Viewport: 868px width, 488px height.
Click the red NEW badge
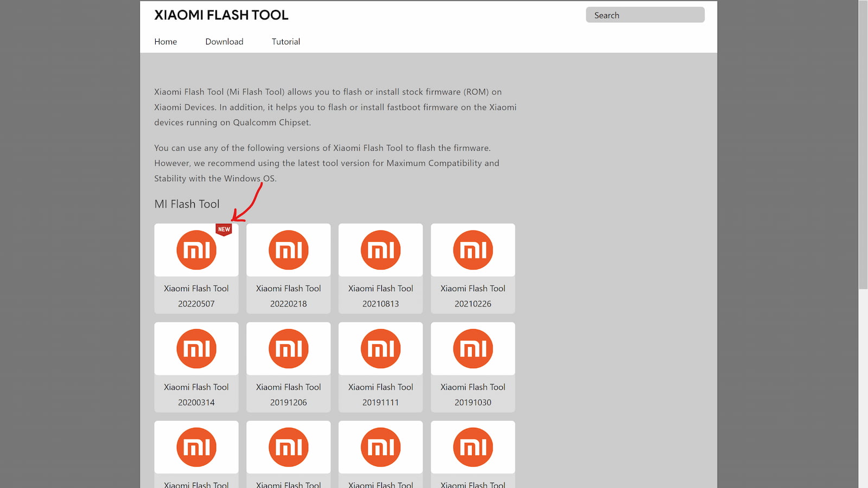click(x=224, y=229)
